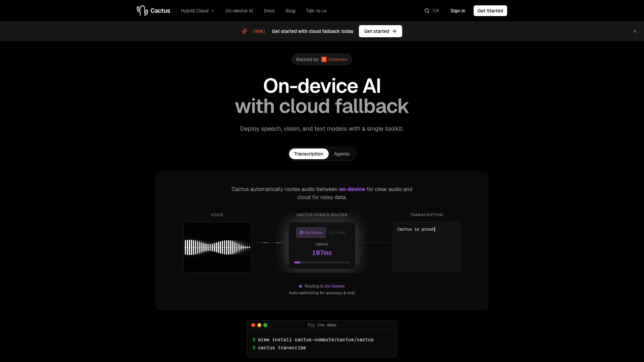Switch to the Agents tab

click(x=342, y=154)
